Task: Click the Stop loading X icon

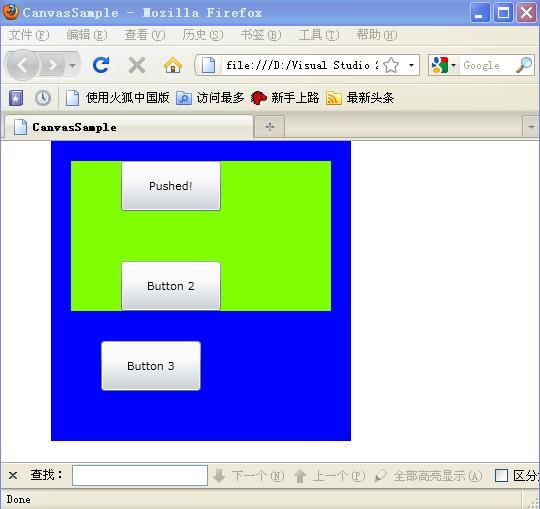Action: point(137,65)
